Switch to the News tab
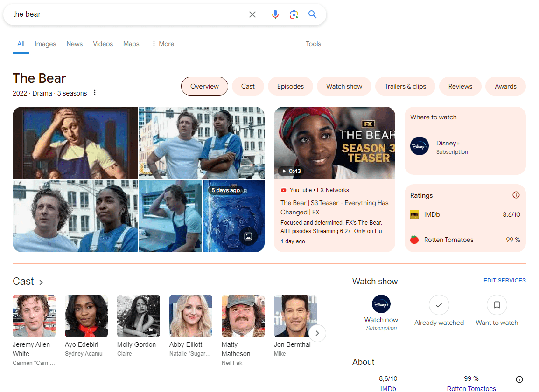The width and height of the screenshot is (539, 392). coord(75,44)
